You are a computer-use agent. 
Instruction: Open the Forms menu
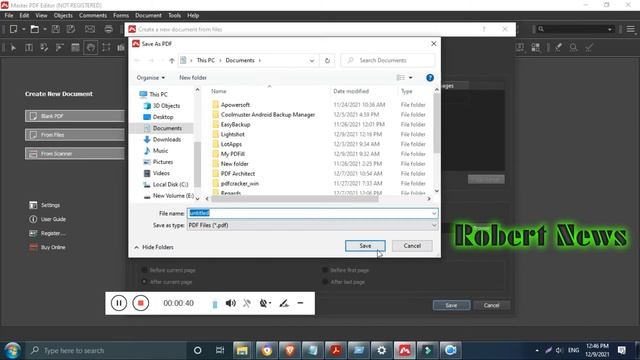tap(121, 16)
